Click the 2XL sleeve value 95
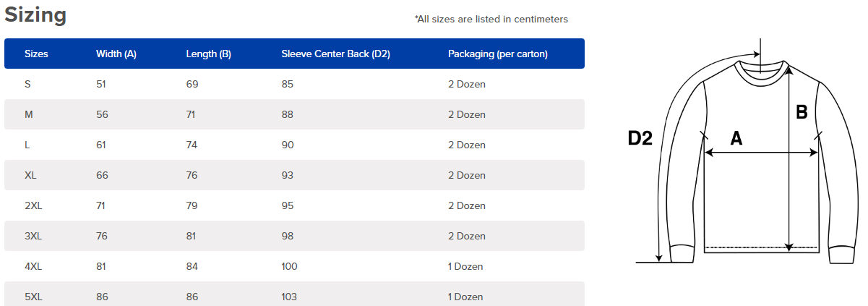The height and width of the screenshot is (306, 868). point(288,206)
